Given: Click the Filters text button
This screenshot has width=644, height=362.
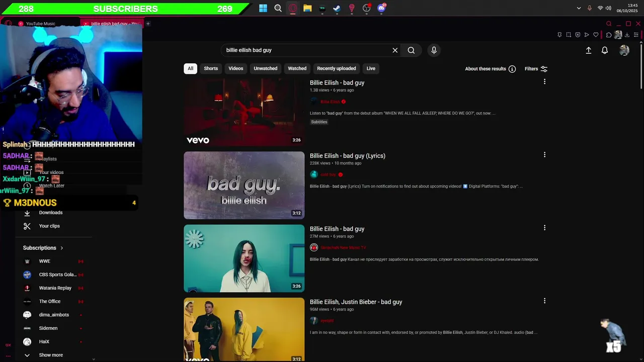Looking at the screenshot, I should tap(531, 69).
